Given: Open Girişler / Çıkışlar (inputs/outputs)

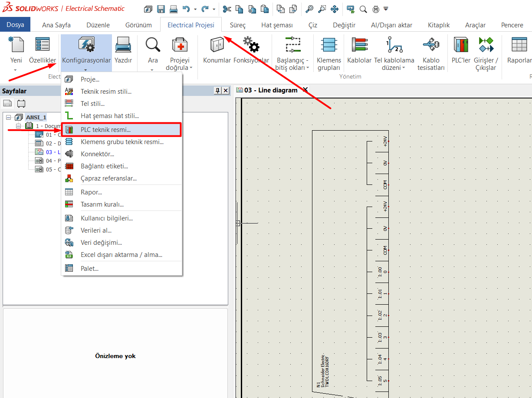Looking at the screenshot, I should [486, 54].
